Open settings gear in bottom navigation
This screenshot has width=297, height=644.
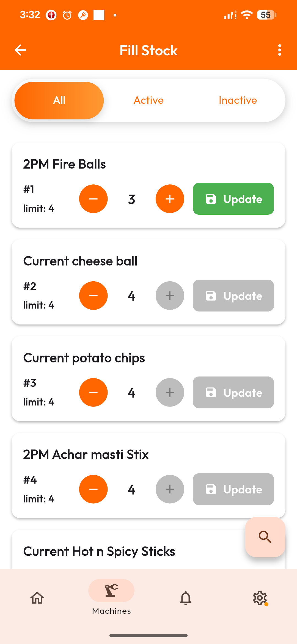tap(260, 598)
